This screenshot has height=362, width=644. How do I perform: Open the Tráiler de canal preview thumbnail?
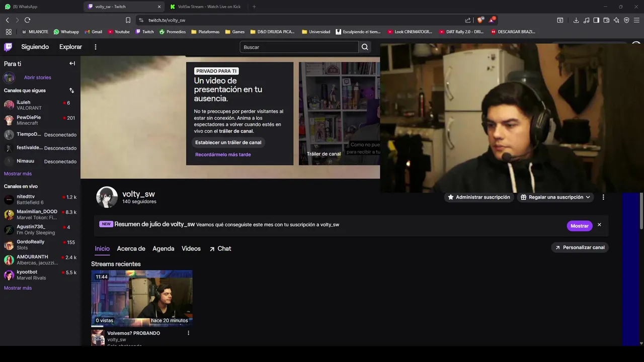click(x=340, y=114)
